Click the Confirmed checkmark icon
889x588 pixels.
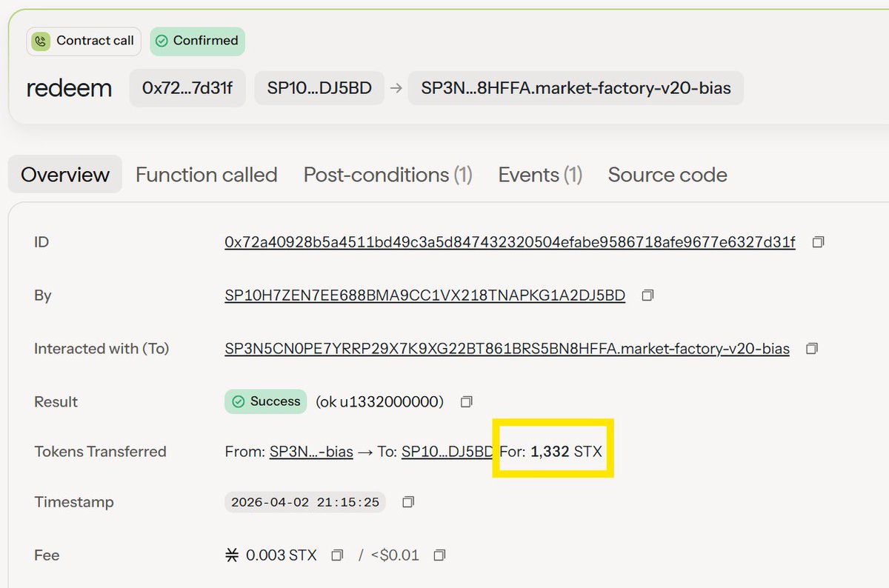click(162, 41)
